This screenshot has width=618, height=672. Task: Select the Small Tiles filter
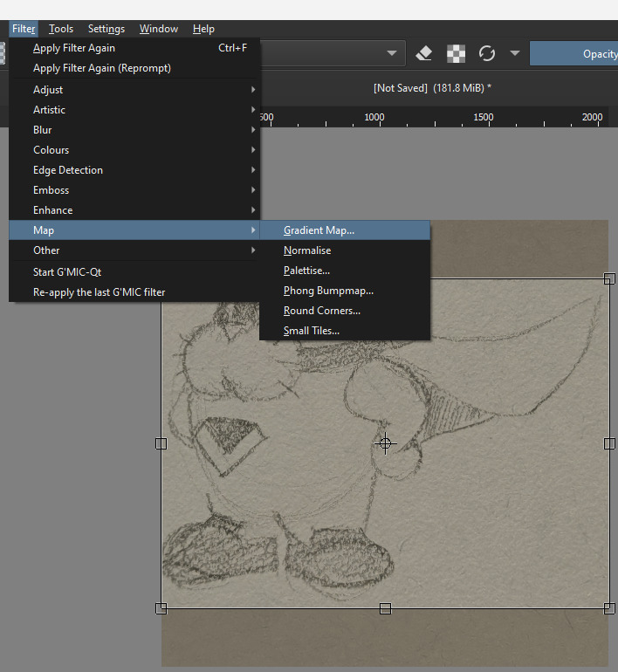point(312,331)
